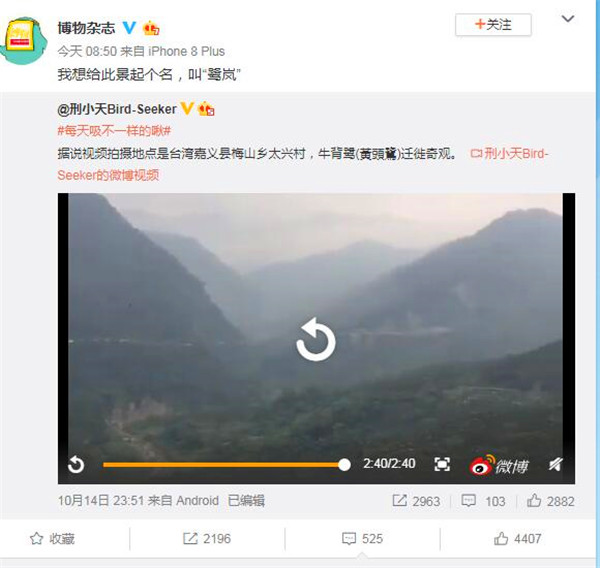
Task: Click the orange video progress slider handle
Action: 344,465
